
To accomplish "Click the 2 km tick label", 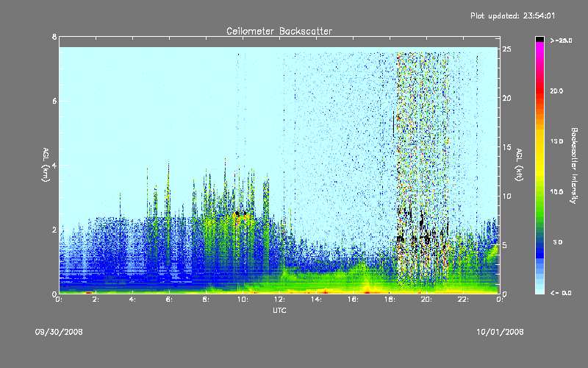I will click(54, 230).
